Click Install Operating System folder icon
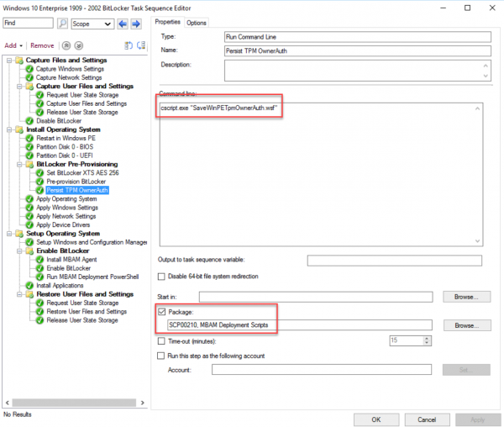The height and width of the screenshot is (427, 504). [x=19, y=129]
